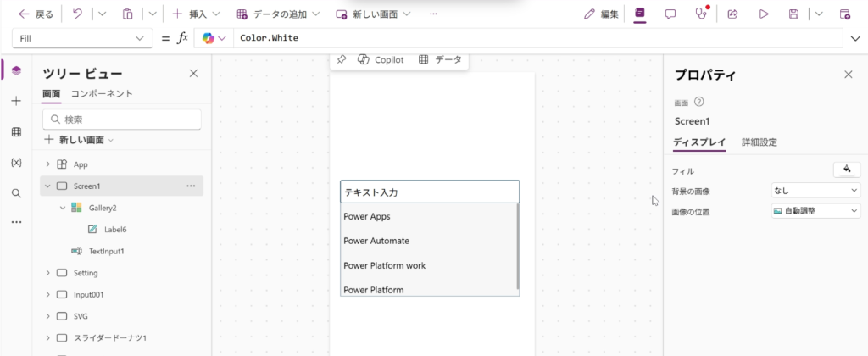Click the フィル color fill swatch button
Viewport: 868px width, 356px height.
tap(847, 170)
